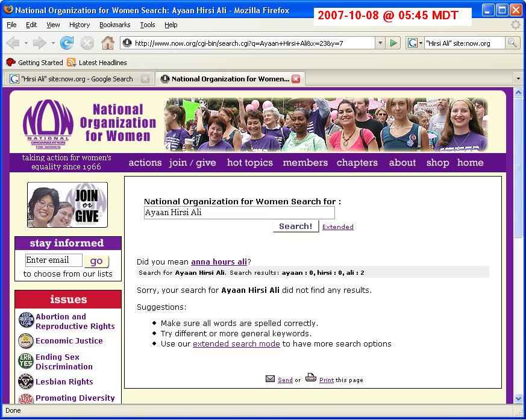Open the Promoting Diversity issue link
This screenshot has height=420, width=526.
(75, 398)
